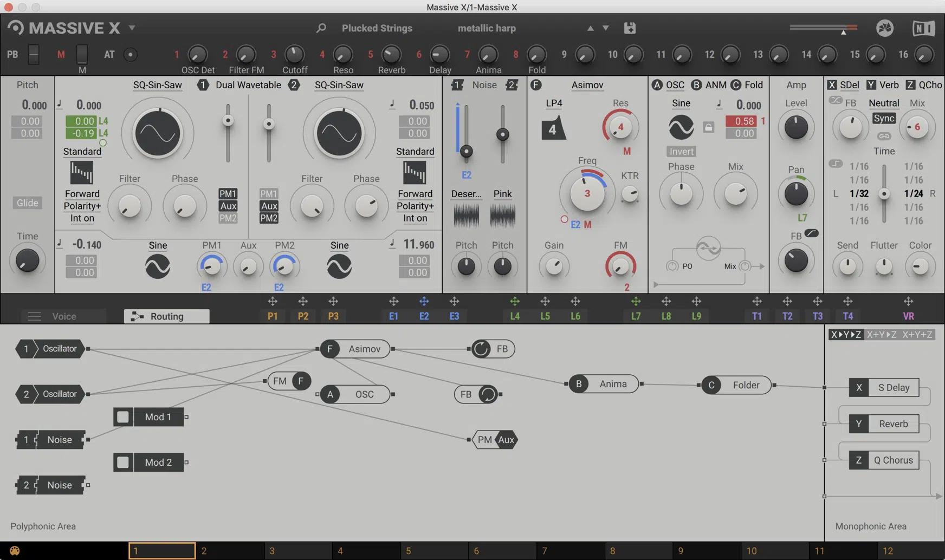
Task: Switch to the Voice tab
Action: tap(64, 316)
